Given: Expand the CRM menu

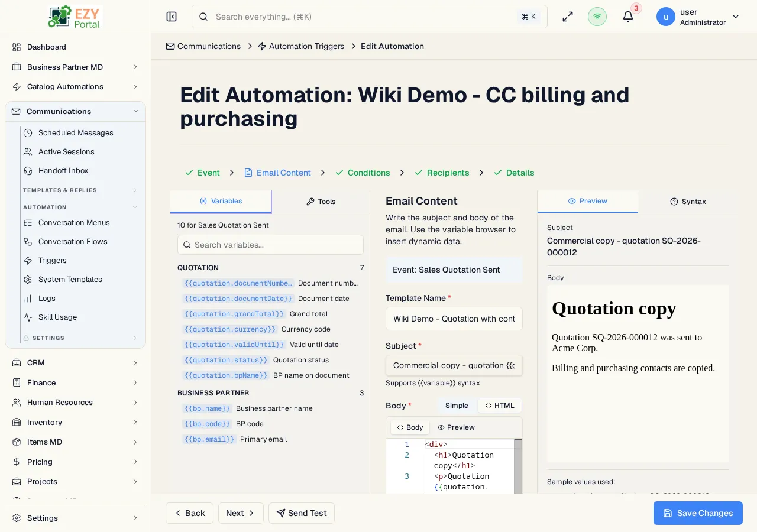Looking at the screenshot, I should (76, 363).
